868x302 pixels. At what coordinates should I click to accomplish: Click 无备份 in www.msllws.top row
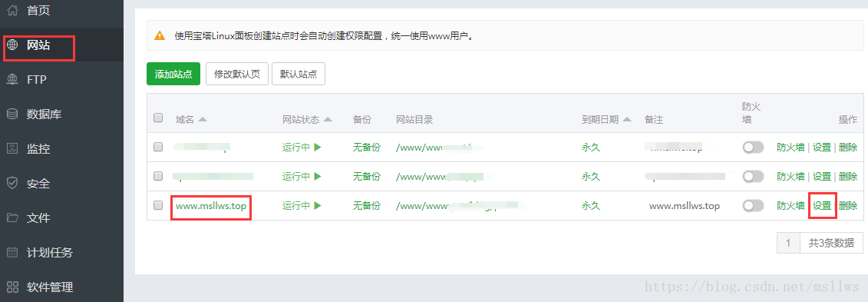367,206
